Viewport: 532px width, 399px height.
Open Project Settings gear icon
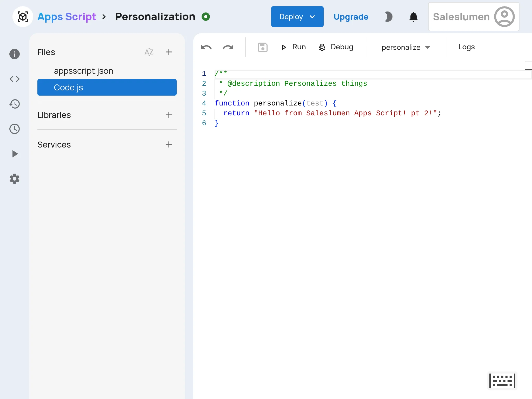point(15,179)
